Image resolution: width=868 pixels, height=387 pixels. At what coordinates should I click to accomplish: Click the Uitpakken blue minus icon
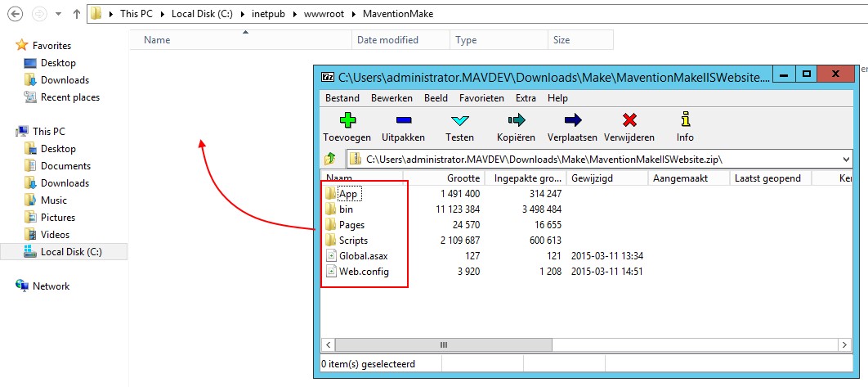[x=403, y=121]
